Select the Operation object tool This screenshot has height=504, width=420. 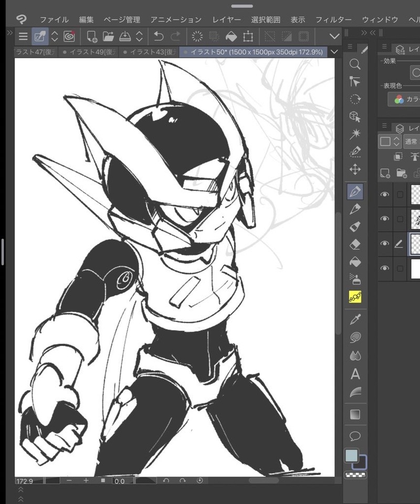[355, 82]
